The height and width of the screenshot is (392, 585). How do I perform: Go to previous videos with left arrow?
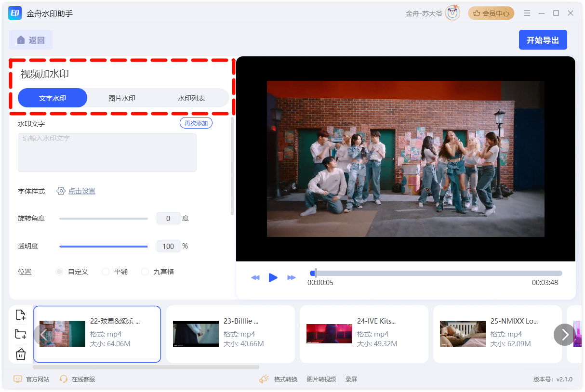click(x=43, y=334)
